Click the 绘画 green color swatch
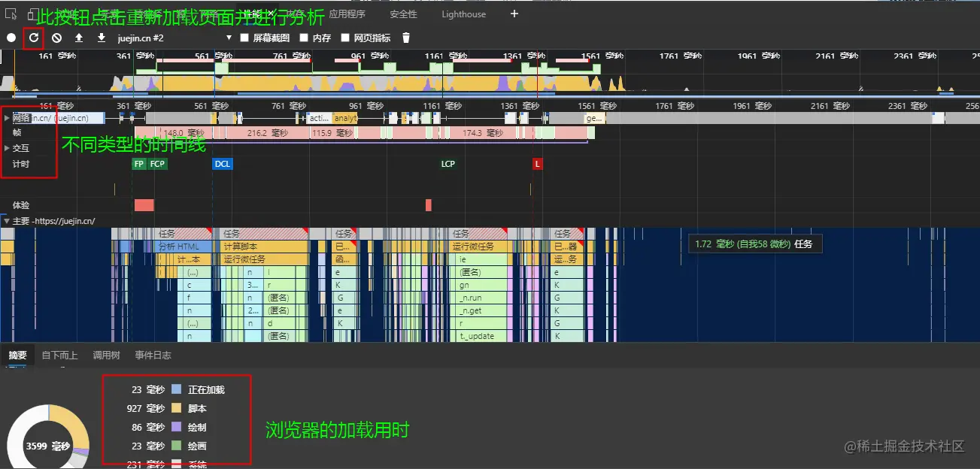 pos(176,446)
